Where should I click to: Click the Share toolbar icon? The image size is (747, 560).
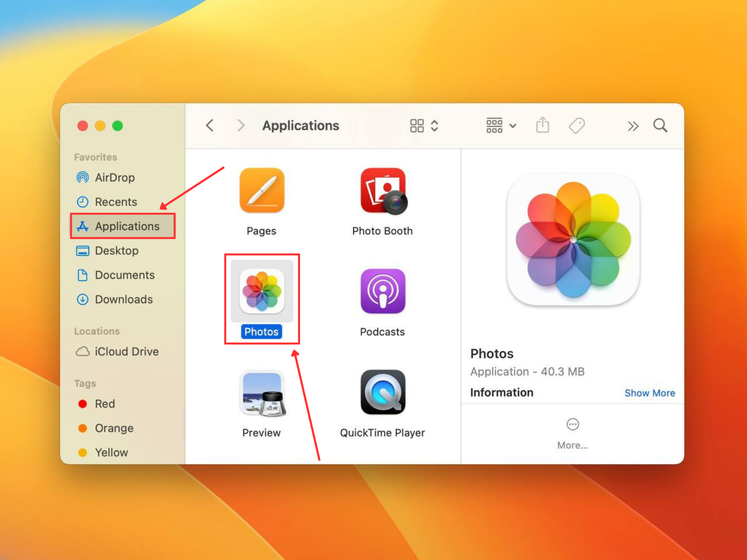pyautogui.click(x=542, y=125)
